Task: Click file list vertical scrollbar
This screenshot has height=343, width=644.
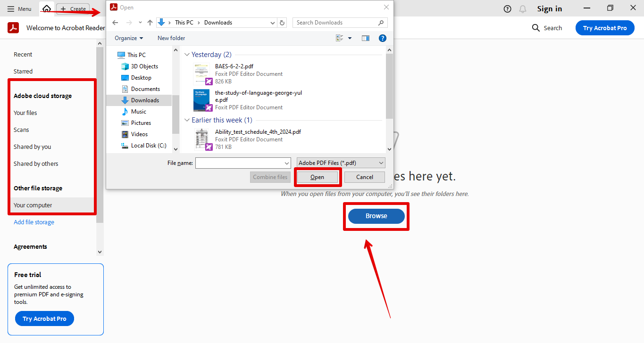Action: 389,86
